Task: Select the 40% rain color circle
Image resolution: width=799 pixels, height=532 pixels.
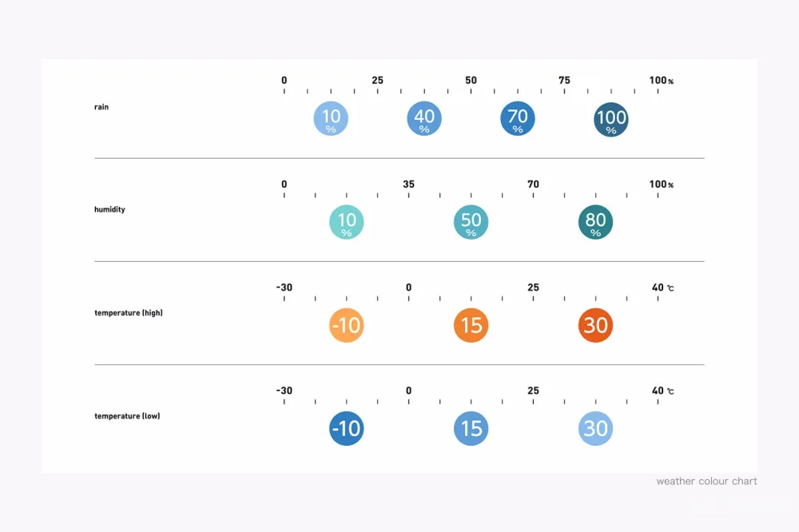Action: [424, 119]
